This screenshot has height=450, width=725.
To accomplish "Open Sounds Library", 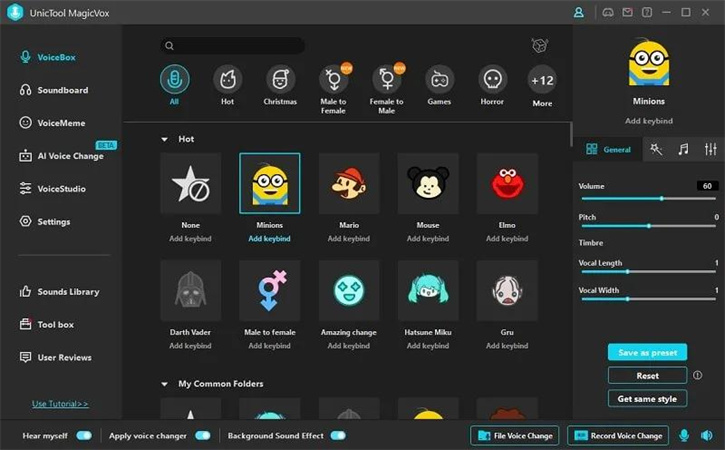I will pyautogui.click(x=59, y=292).
